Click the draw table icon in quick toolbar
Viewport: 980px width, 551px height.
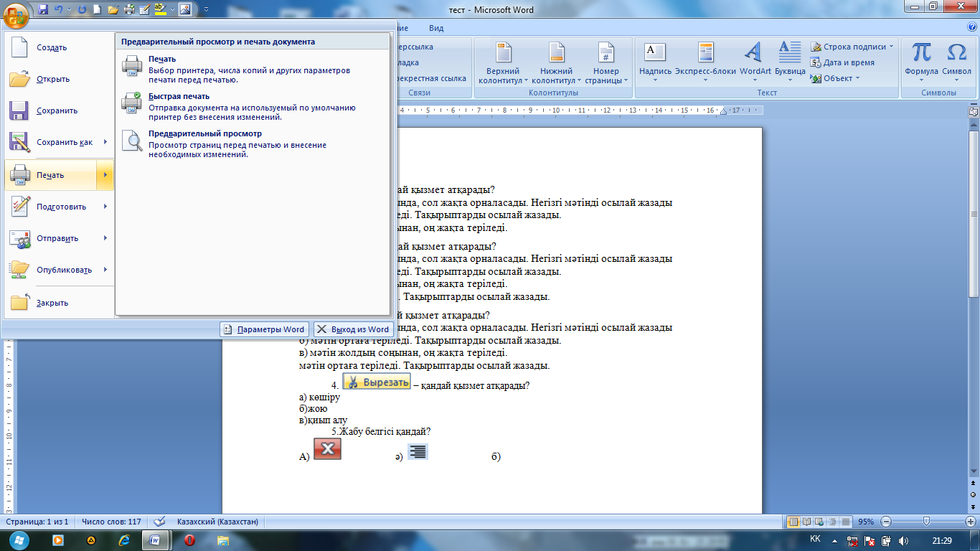144,10
